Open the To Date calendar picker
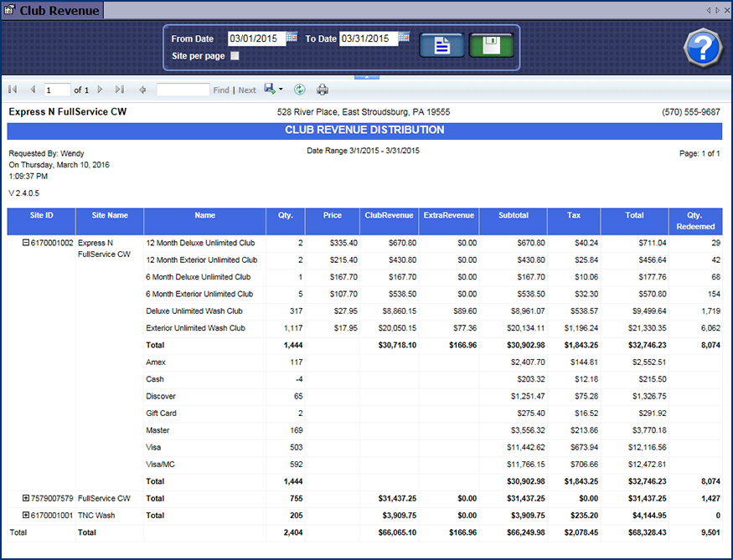This screenshot has width=733, height=560. click(403, 38)
